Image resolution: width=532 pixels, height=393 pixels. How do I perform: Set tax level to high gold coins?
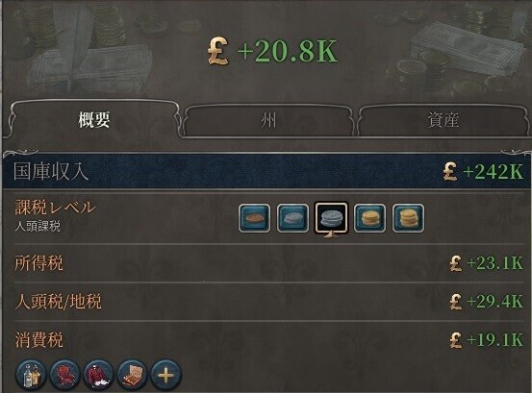coord(369,218)
